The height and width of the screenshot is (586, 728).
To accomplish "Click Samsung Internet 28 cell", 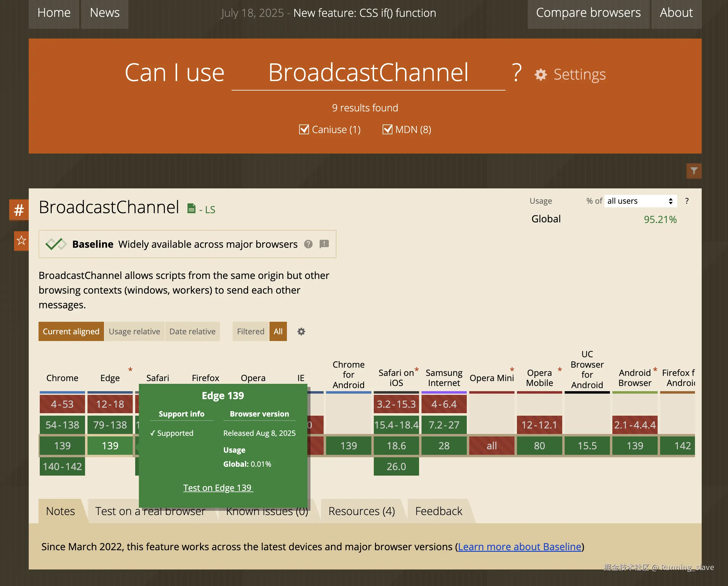I will 444,446.
